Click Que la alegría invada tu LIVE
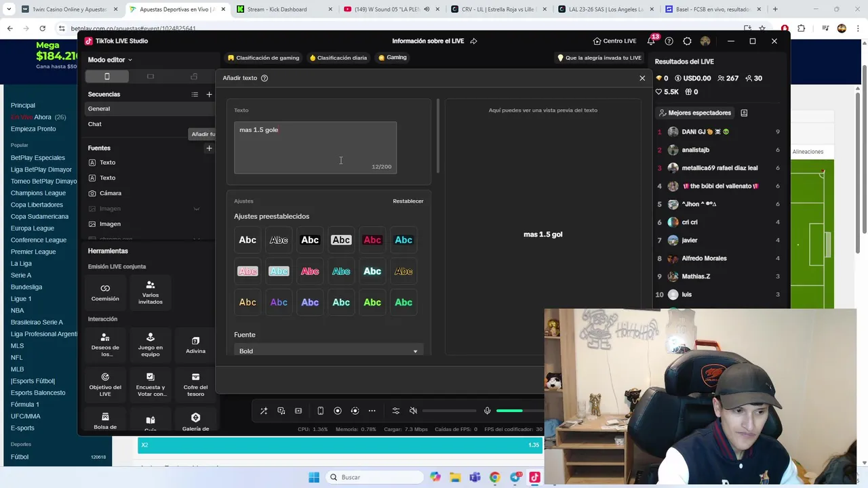Screen dimensions: 868x488 coord(599,58)
